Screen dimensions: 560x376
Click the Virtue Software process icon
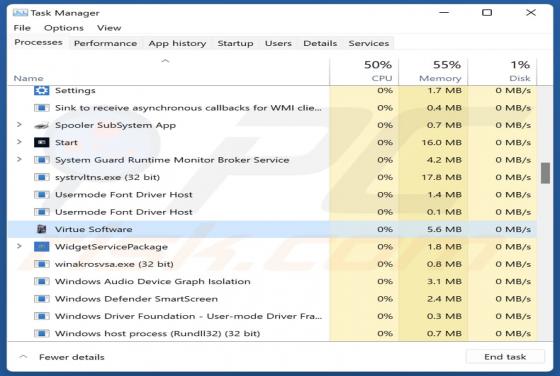[41, 229]
